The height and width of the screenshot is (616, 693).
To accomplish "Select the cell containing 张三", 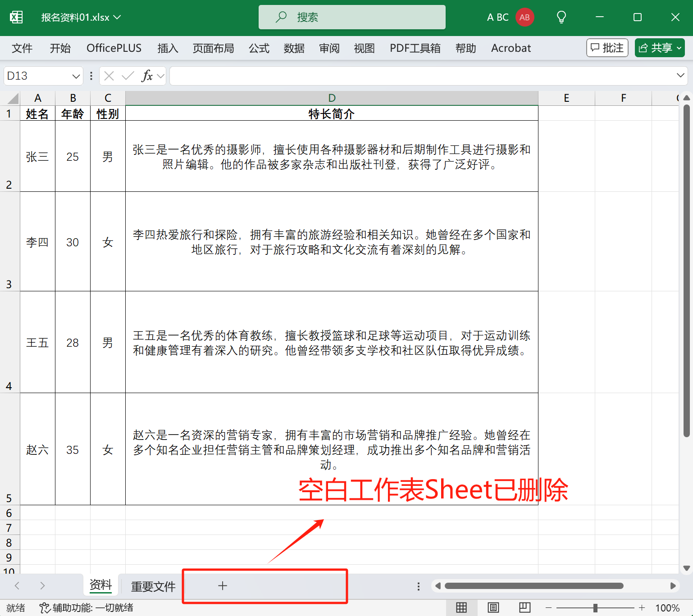I will point(38,156).
